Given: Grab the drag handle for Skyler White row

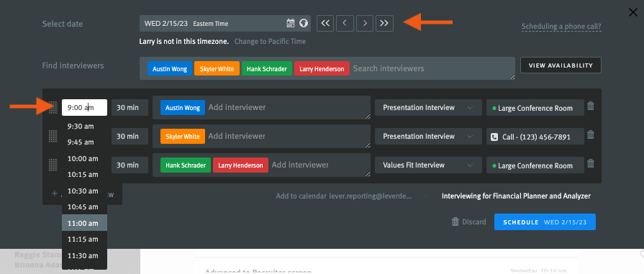Looking at the screenshot, I should (53, 137).
